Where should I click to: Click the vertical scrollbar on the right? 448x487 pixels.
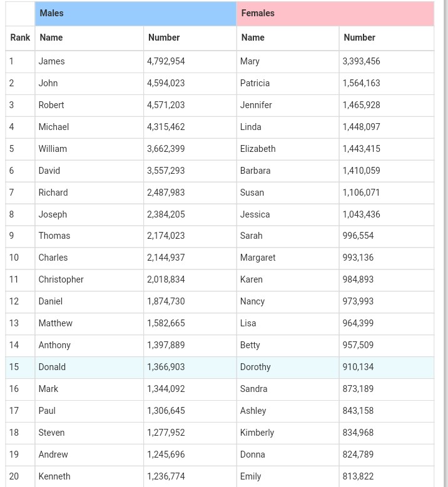click(x=444, y=250)
